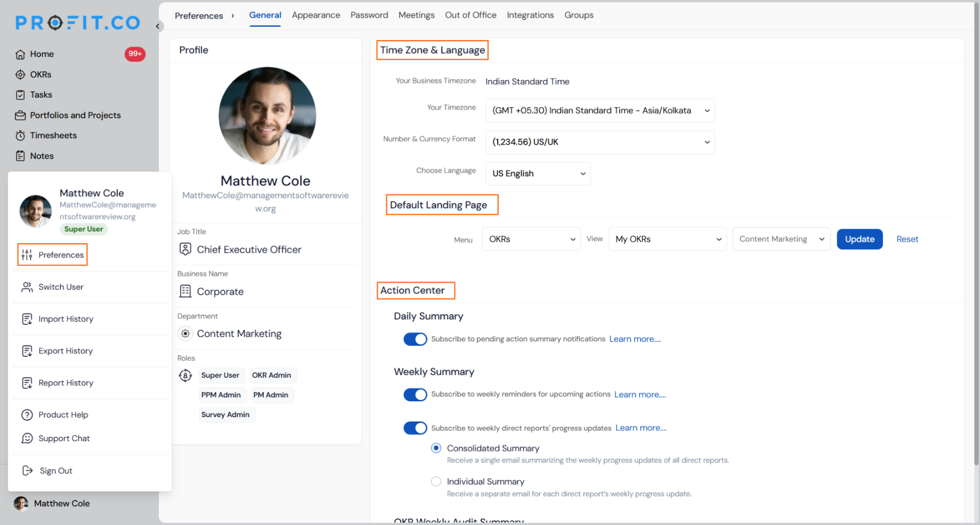Click the Report History icon
Viewport: 980px width, 525px height.
click(27, 383)
